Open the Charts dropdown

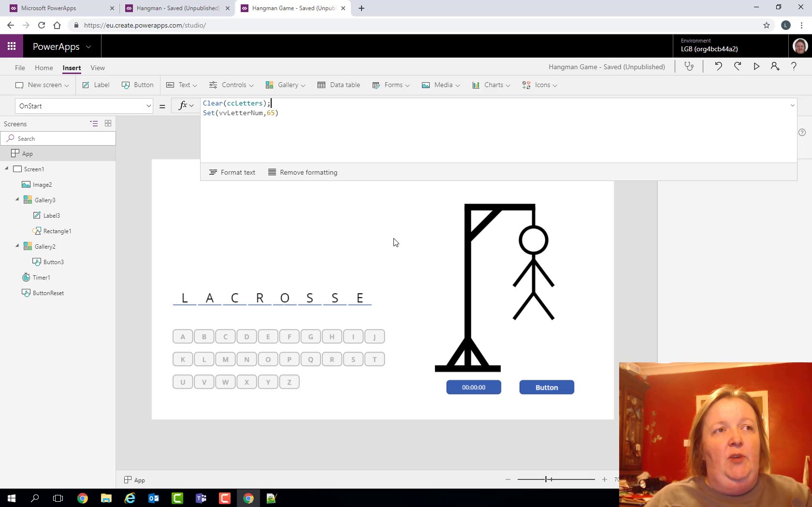click(x=491, y=85)
